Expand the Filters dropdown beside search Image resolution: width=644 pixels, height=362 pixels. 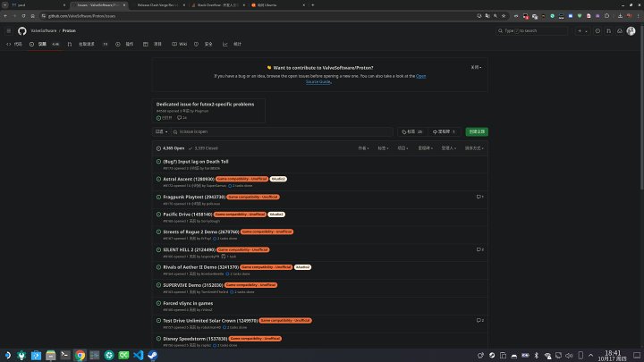click(162, 131)
